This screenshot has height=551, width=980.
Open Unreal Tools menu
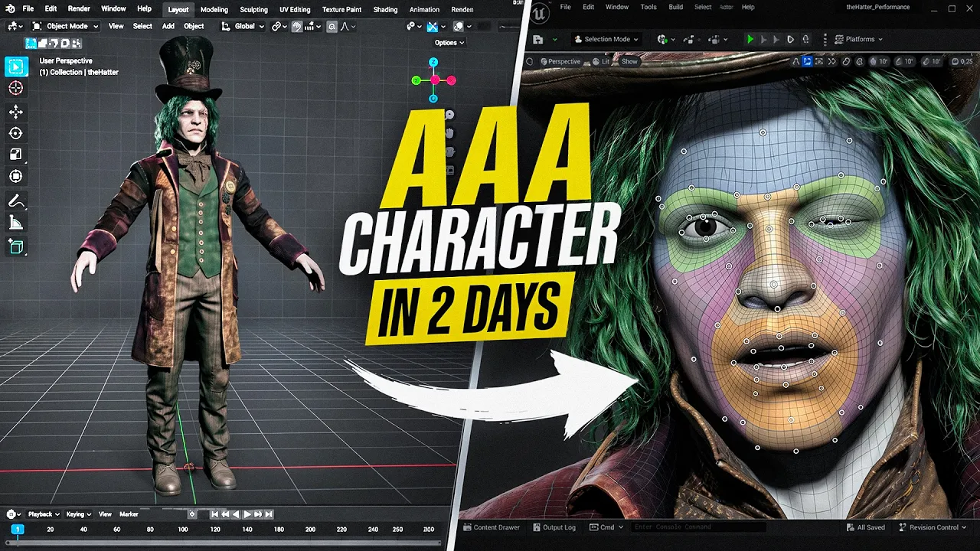pyautogui.click(x=648, y=7)
